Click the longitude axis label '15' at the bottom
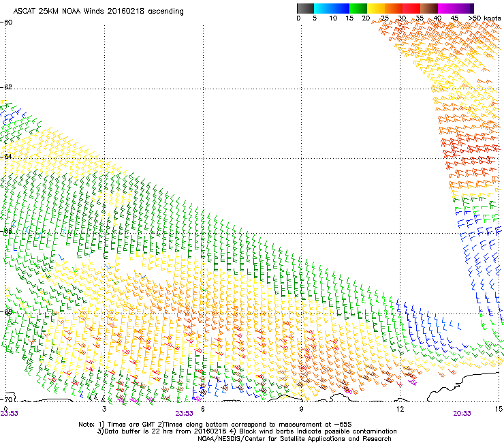The height and width of the screenshot is (443, 504). click(499, 409)
